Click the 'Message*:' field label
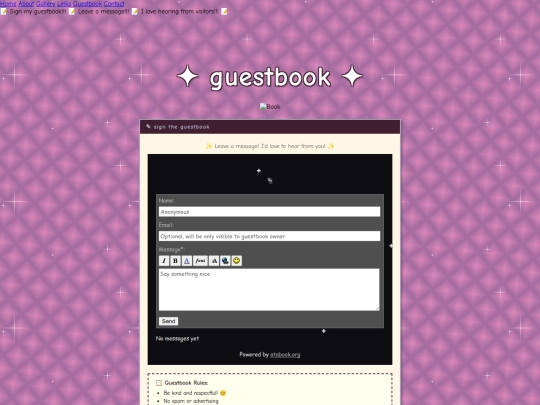 (x=172, y=249)
